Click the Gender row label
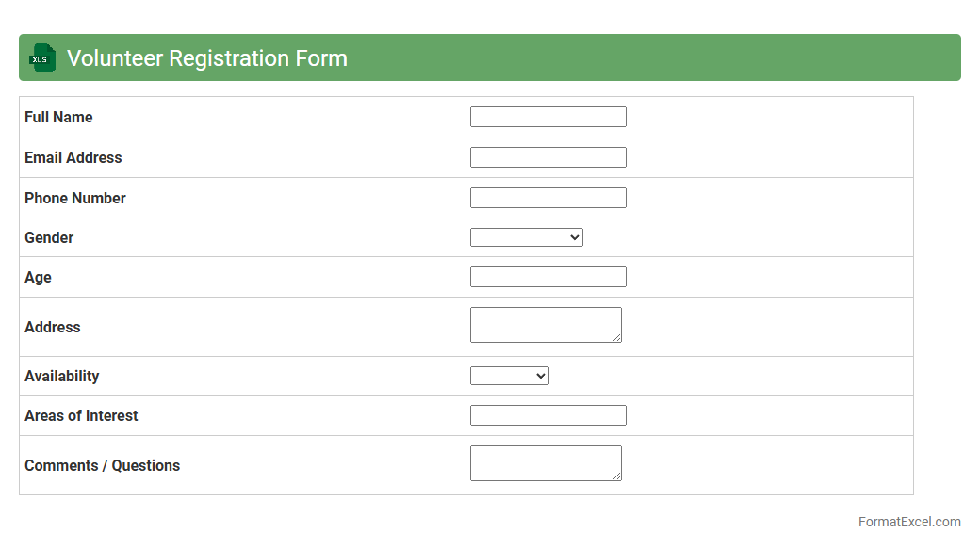This screenshot has width=980, height=549. (x=49, y=237)
